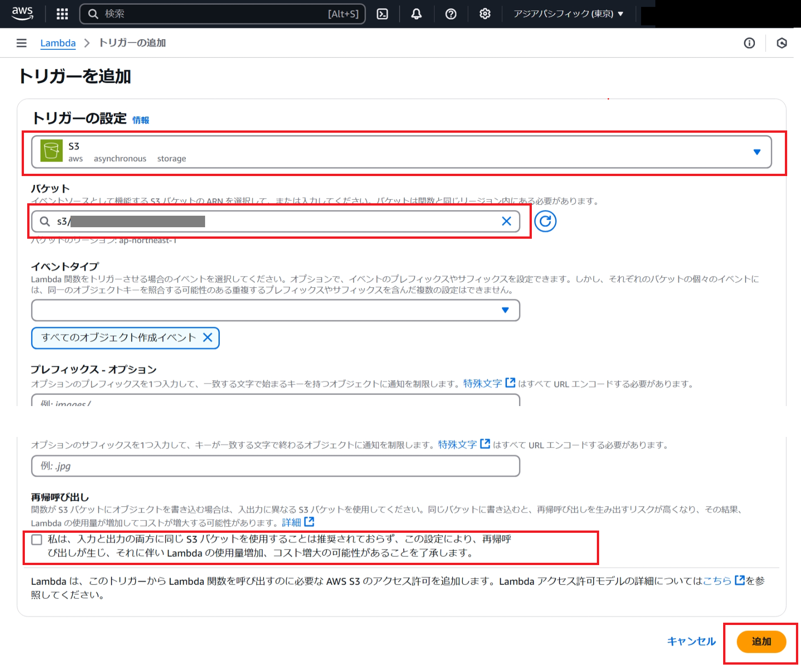Screen dimensions: 801x672
Task: Open the 特殊文字 link in suffix description
Action: (x=464, y=444)
